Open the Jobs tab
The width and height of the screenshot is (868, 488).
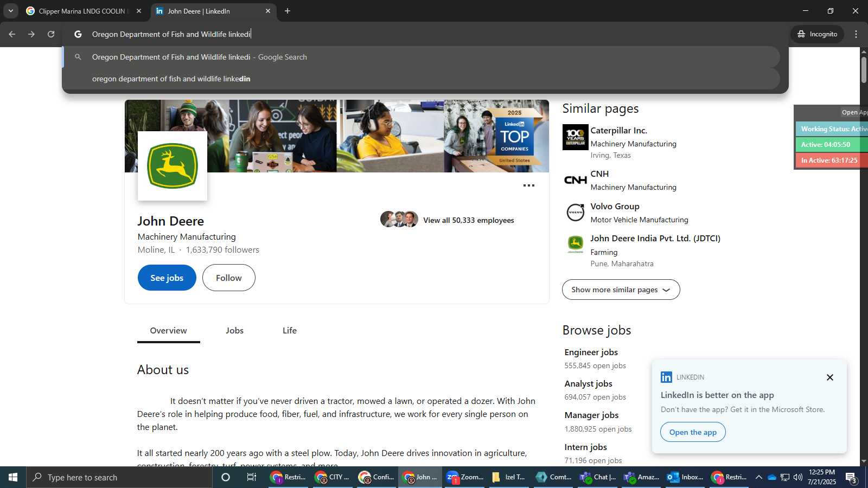tap(235, 331)
